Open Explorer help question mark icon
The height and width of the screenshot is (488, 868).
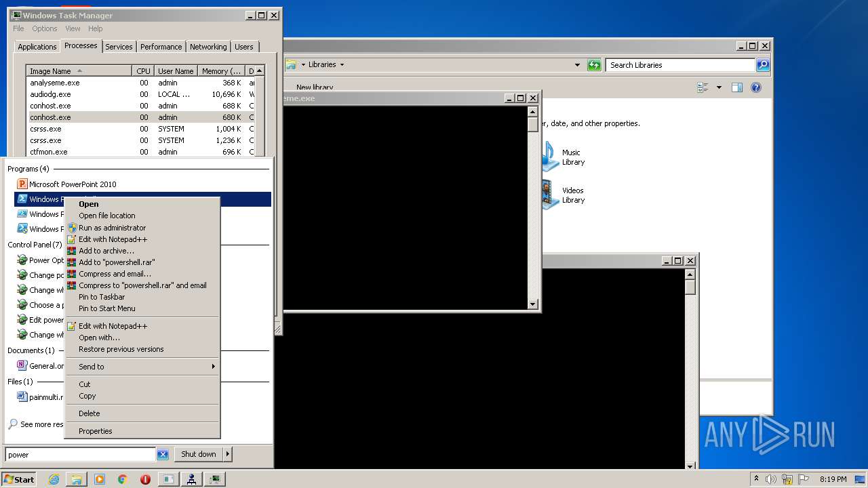[x=756, y=87]
